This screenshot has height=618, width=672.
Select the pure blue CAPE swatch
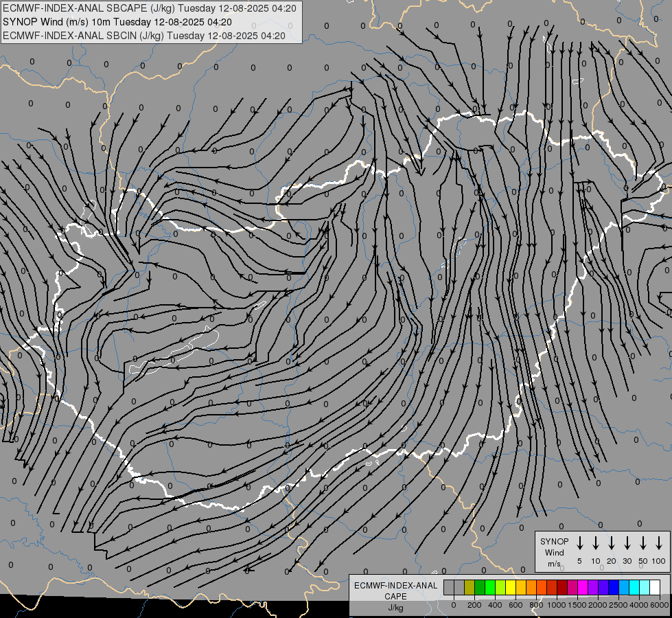[x=614, y=587]
